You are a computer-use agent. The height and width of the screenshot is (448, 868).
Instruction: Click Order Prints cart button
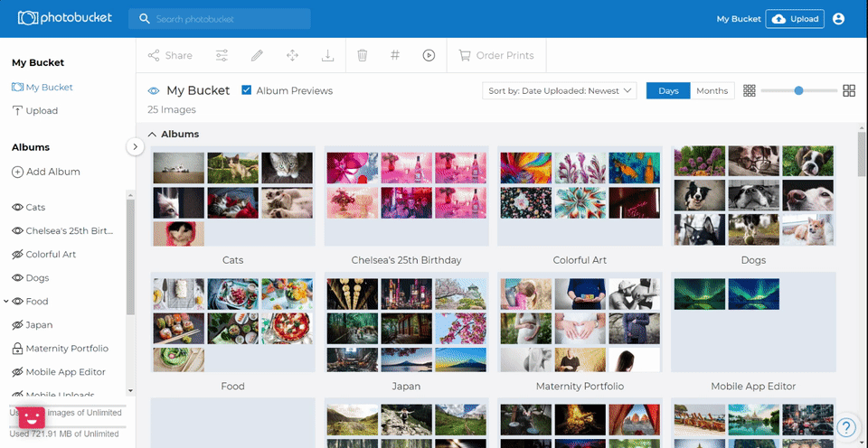[x=496, y=55]
